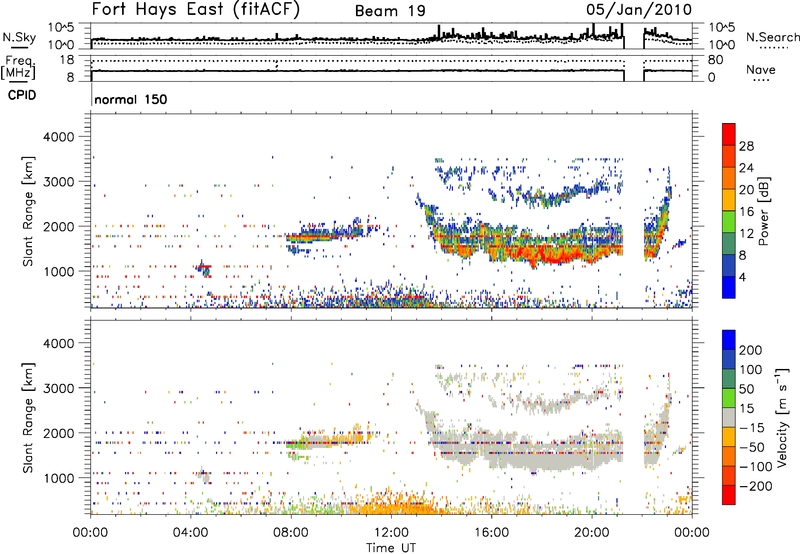Click 'Slant Range [km]' label of power panel
Image resolution: width=800 pixels, height=554 pixels.
(28, 211)
